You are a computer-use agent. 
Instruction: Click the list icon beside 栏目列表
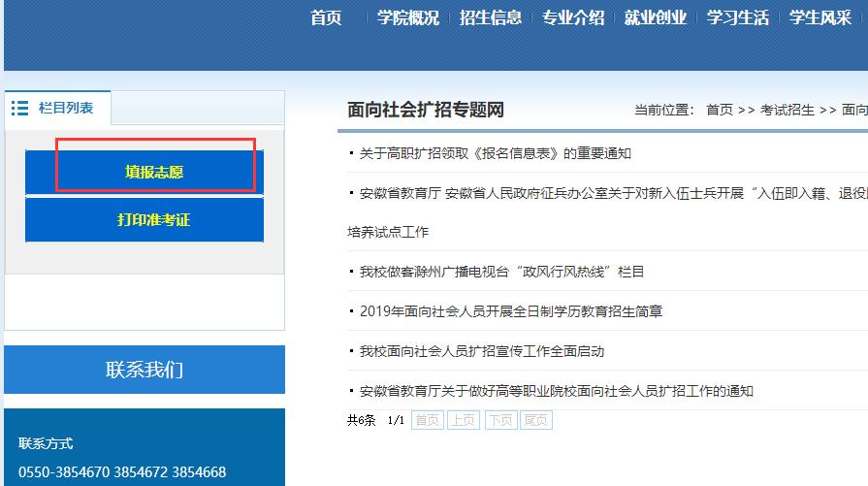coord(20,108)
